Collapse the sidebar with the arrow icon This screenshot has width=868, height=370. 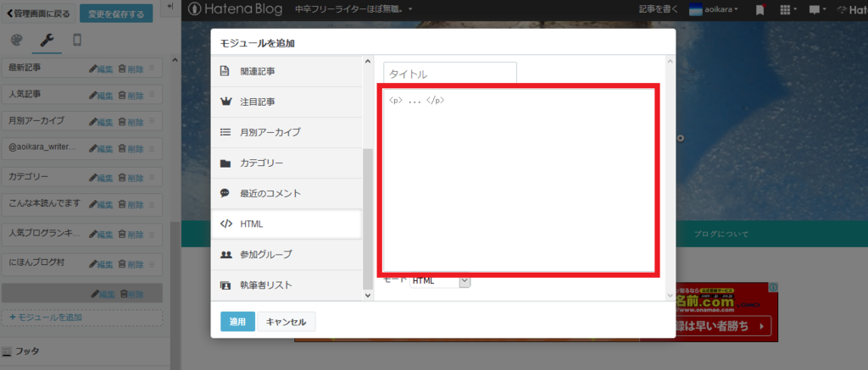(x=170, y=6)
